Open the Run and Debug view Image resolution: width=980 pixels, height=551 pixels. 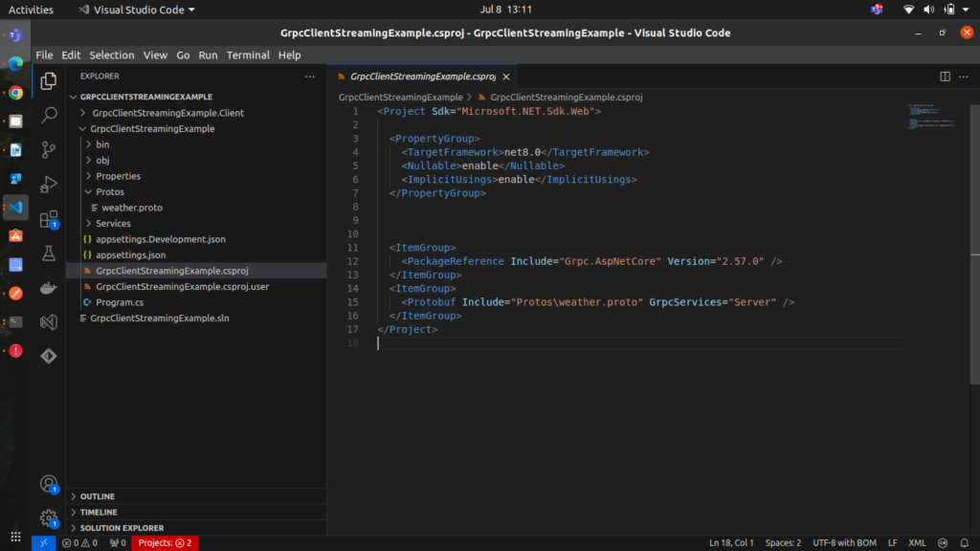(x=49, y=185)
